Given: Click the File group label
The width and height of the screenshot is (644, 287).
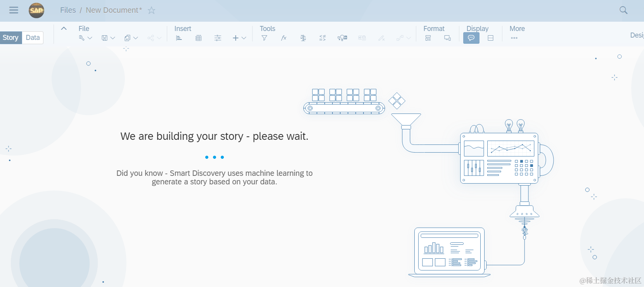Looking at the screenshot, I should (x=84, y=29).
